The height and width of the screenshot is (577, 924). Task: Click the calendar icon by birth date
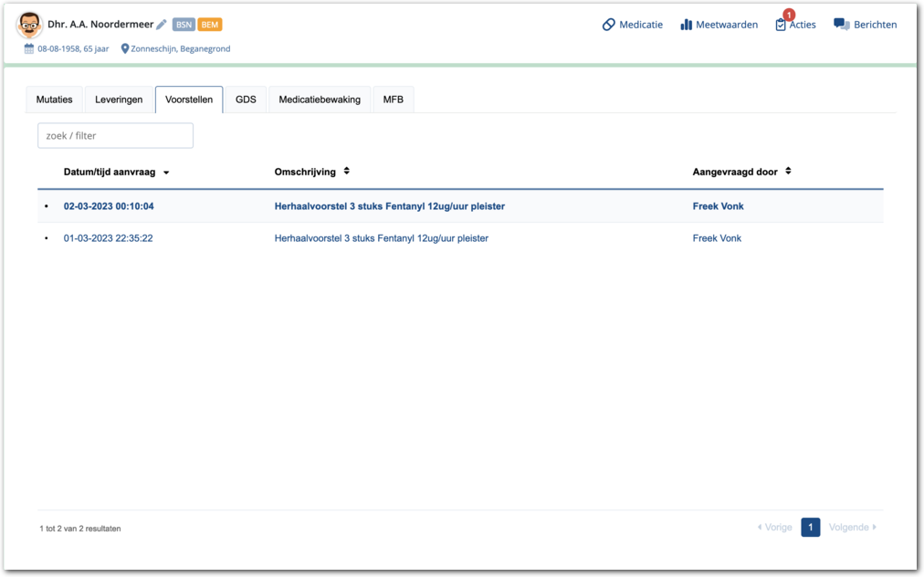29,48
